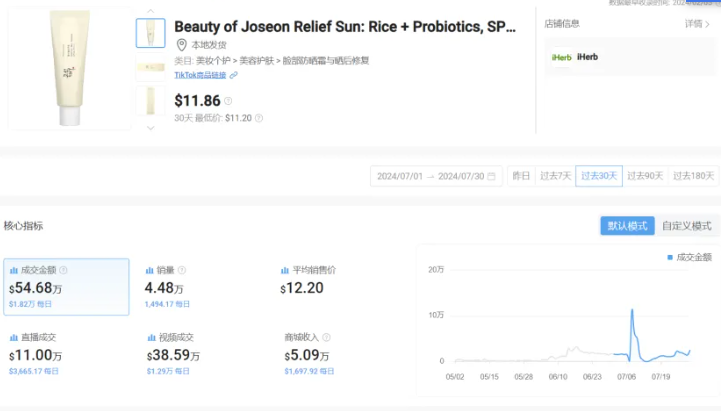Click the info icon after 30-day lowest price
Image resolution: width=721 pixels, height=411 pixels.
click(x=260, y=118)
